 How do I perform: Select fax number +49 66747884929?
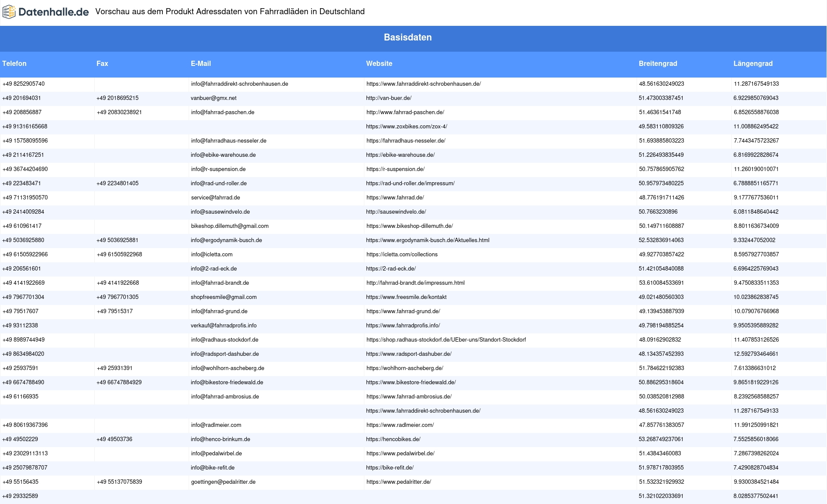pos(119,383)
